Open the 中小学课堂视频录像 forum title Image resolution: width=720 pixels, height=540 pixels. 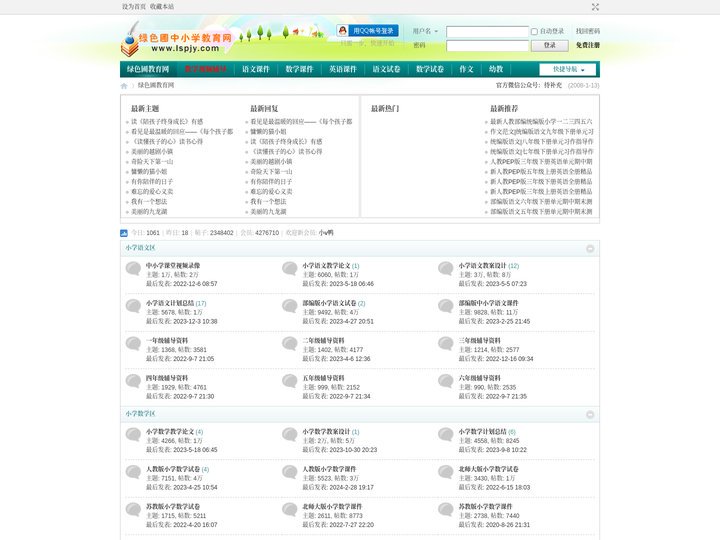click(173, 266)
